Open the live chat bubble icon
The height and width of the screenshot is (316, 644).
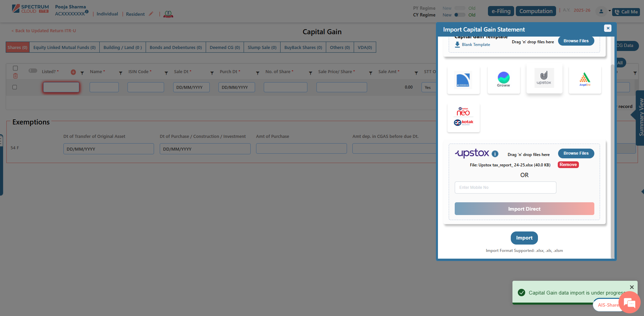629,303
